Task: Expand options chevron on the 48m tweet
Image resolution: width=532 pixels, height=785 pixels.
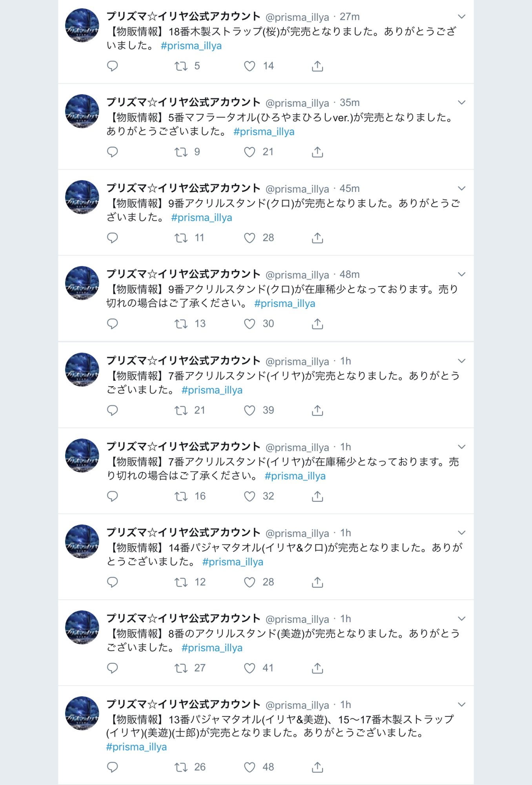Action: (x=462, y=274)
